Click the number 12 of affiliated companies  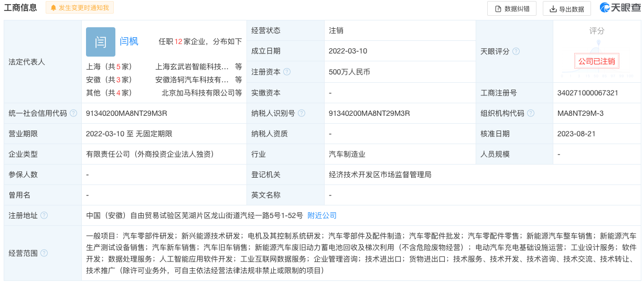pos(178,41)
